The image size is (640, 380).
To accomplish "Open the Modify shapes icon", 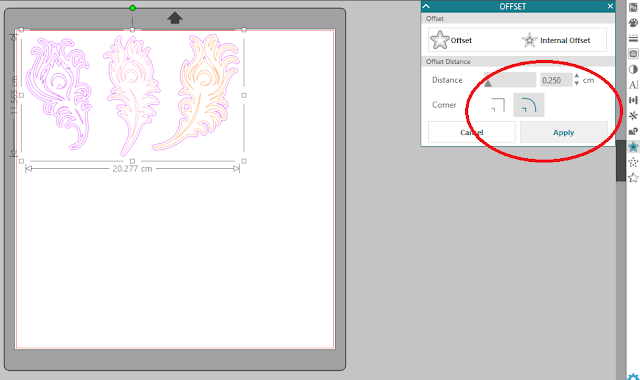I will tap(633, 131).
